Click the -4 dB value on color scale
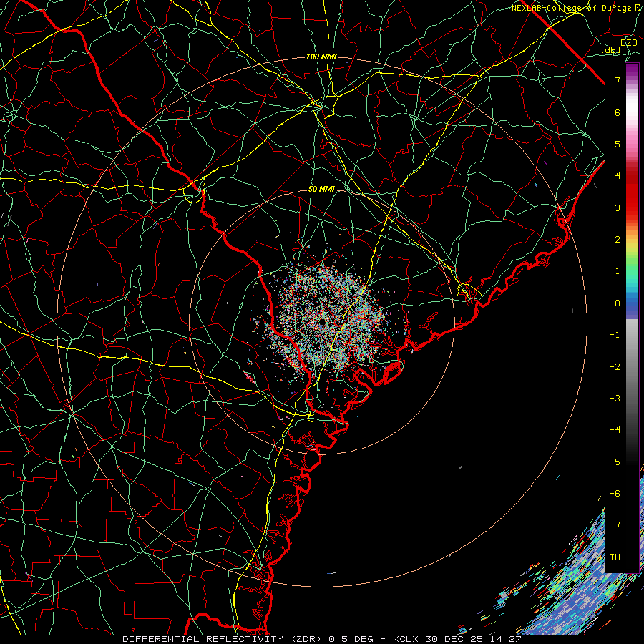The height and width of the screenshot is (644, 644). coord(615,430)
